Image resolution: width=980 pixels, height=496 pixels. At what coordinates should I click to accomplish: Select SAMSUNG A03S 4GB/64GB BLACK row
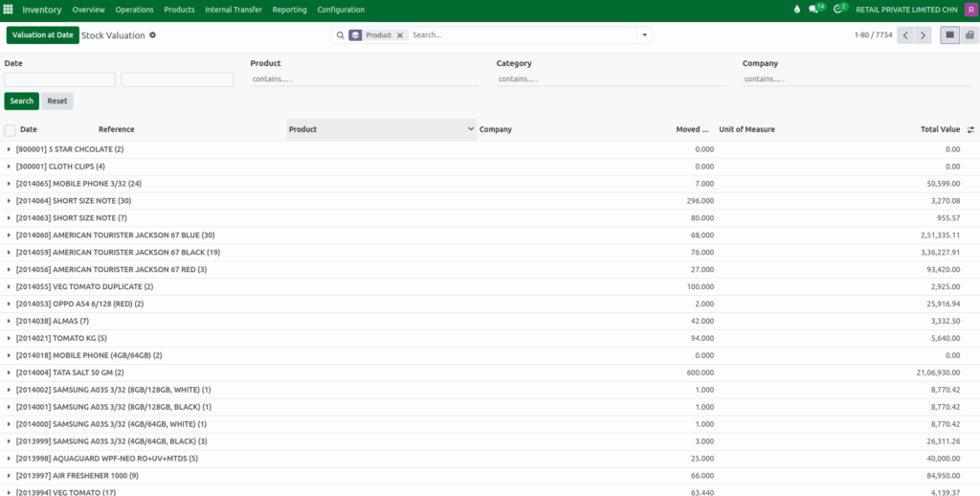click(490, 441)
